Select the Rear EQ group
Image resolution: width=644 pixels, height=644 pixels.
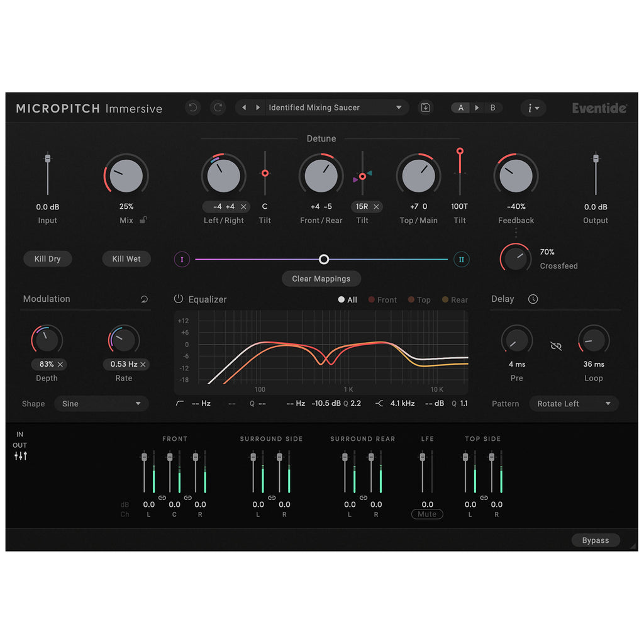point(455,300)
